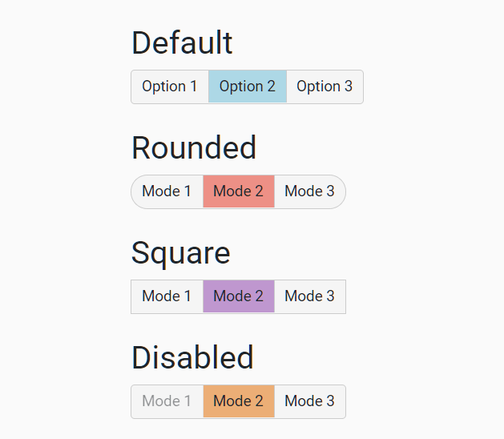Choose Mode 3 in the Square group
The width and height of the screenshot is (504, 439).
(x=309, y=296)
